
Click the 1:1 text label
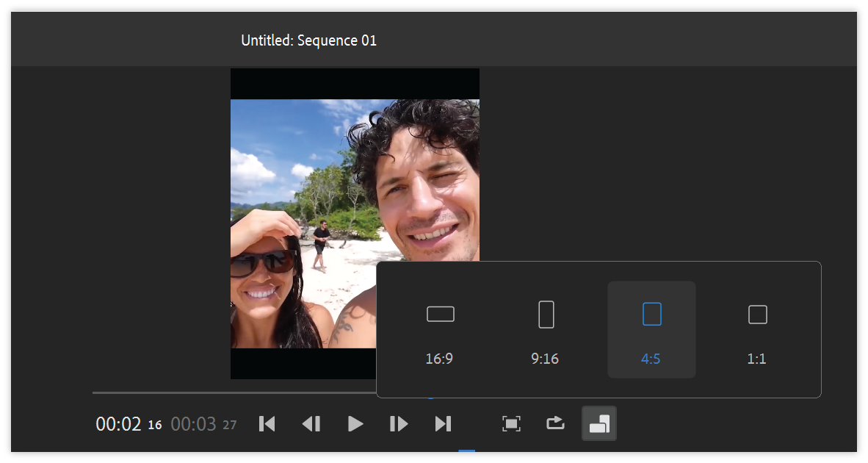[756, 359]
